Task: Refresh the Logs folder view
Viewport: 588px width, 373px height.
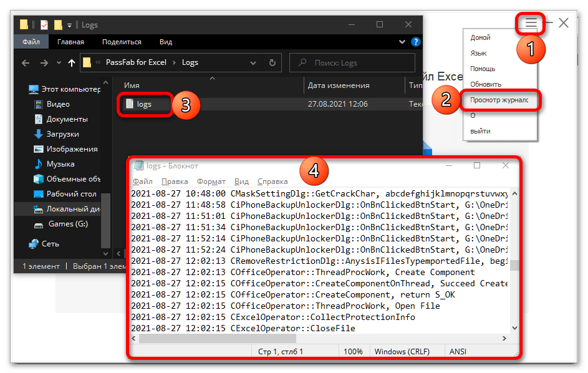Action: click(x=272, y=62)
